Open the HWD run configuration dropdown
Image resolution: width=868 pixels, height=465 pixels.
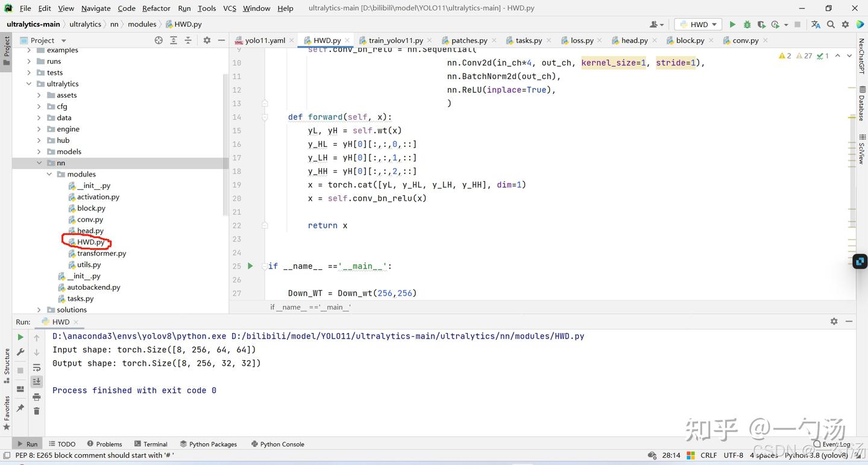pyautogui.click(x=698, y=24)
